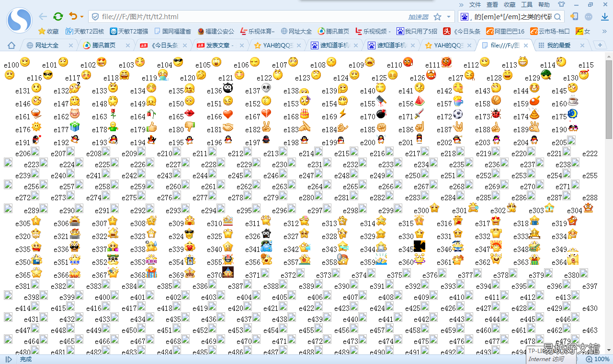Switch to the 发表文章 tab
The height and width of the screenshot is (364, 613).
click(220, 45)
